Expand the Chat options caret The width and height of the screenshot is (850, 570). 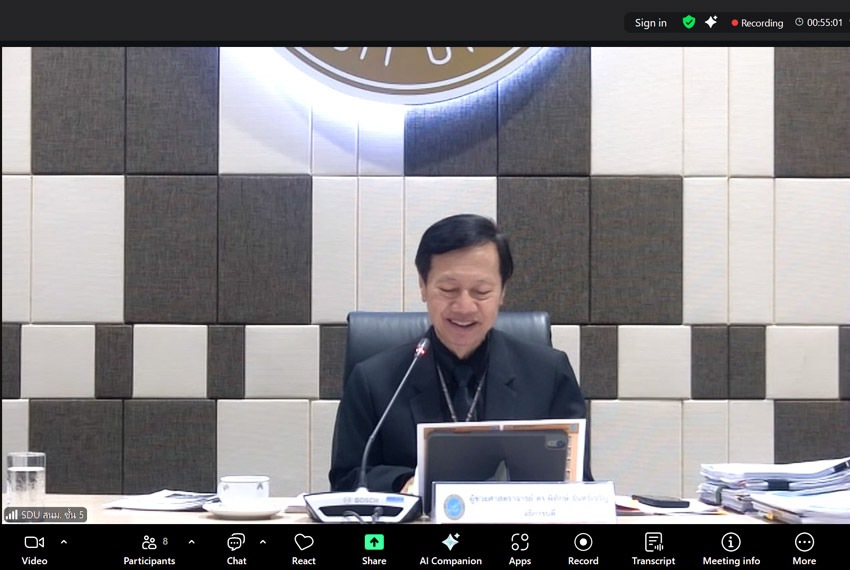[x=263, y=542]
